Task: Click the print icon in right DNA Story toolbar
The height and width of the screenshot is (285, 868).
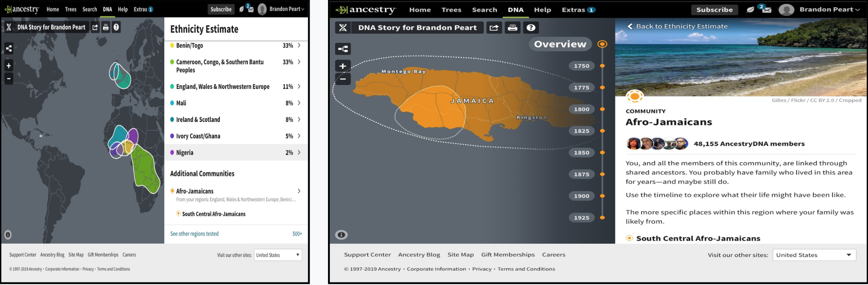Action: (x=512, y=28)
